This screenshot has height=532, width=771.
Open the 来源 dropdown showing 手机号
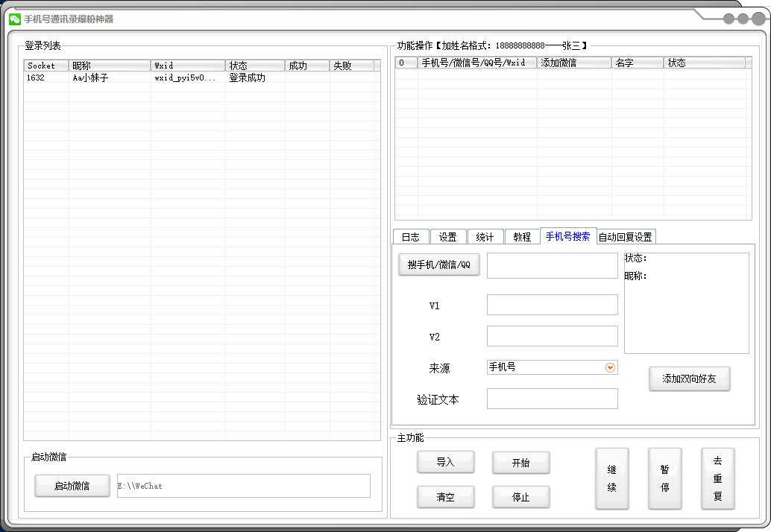coord(611,367)
